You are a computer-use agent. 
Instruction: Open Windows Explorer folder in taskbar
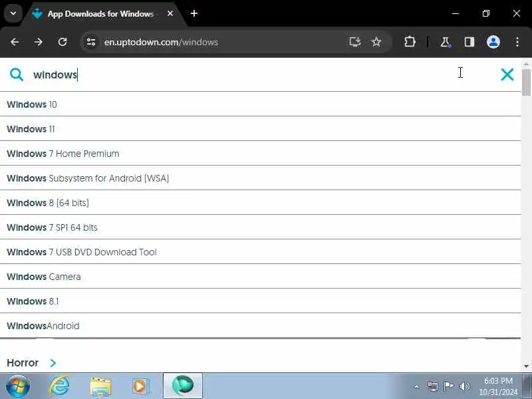click(x=100, y=386)
